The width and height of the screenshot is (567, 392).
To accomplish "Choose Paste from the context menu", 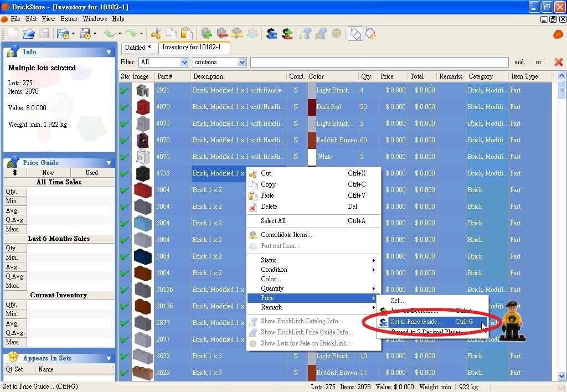I will [x=314, y=195].
